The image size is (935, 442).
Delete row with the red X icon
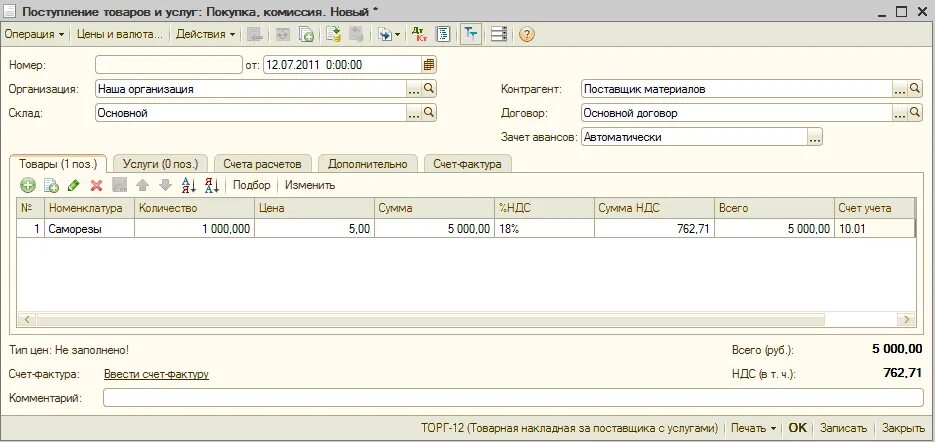coord(97,186)
